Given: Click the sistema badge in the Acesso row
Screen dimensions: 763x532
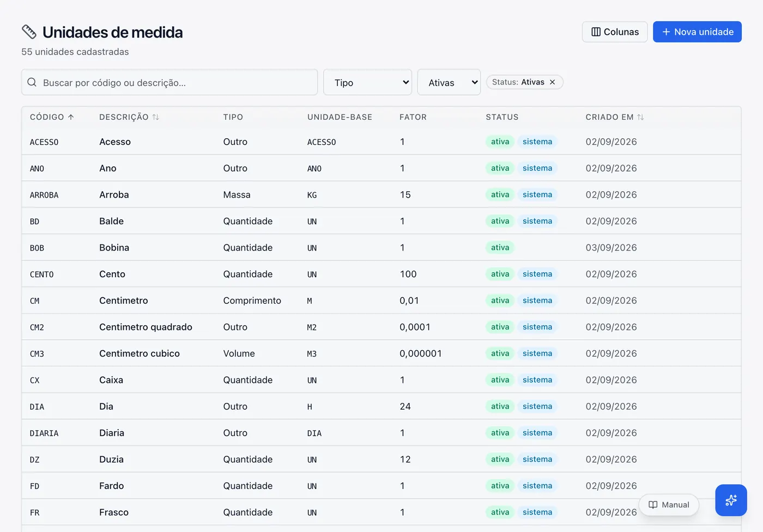Looking at the screenshot, I should coord(537,142).
